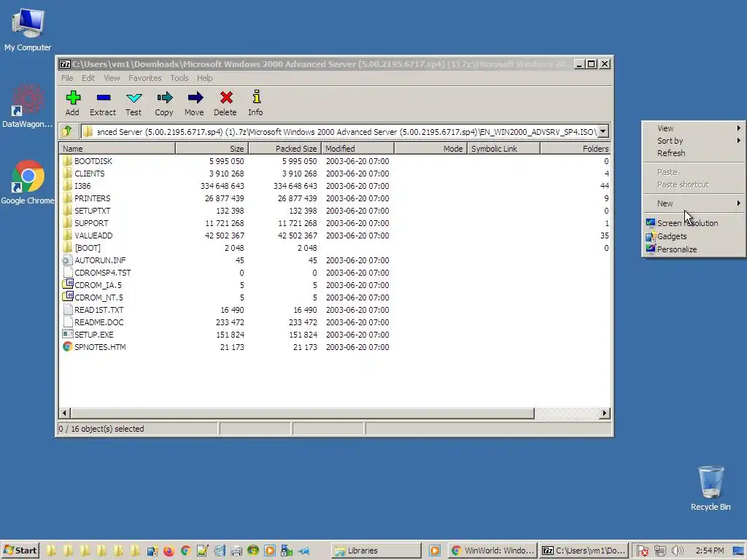Click the Move toolbar icon

pyautogui.click(x=196, y=98)
